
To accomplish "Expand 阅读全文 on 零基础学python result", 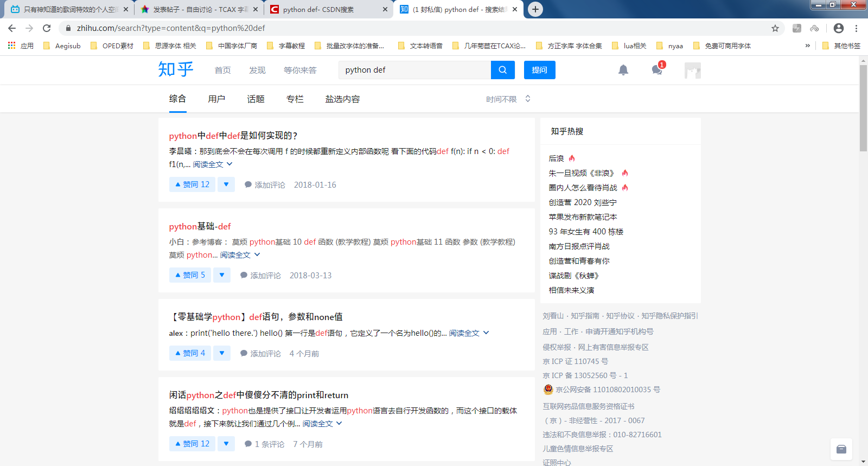I will coord(469,333).
